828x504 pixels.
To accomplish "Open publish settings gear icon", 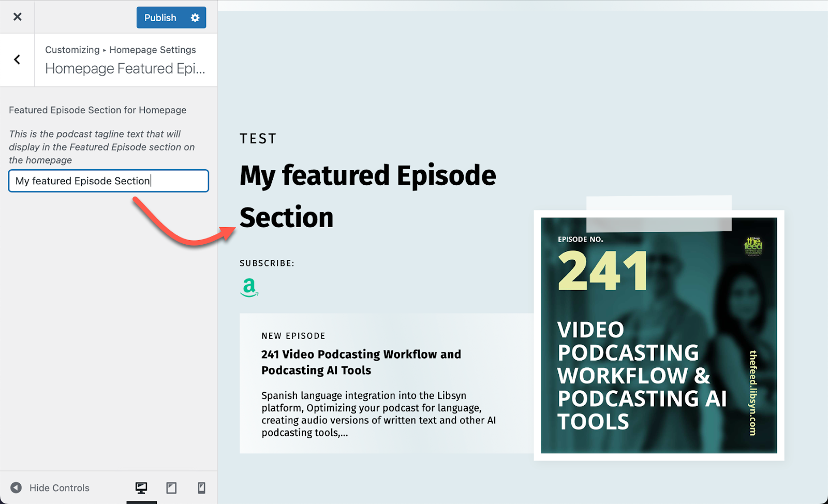I will 195,18.
